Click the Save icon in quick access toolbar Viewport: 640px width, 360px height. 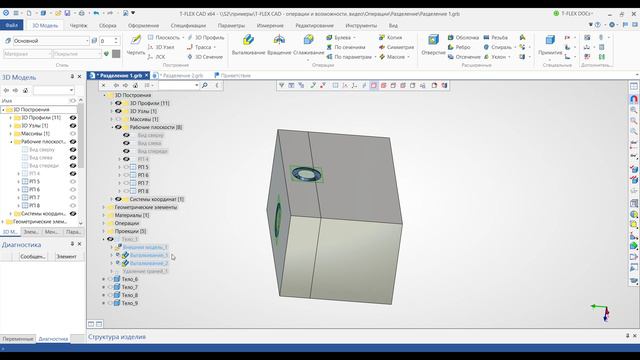click(67, 13)
